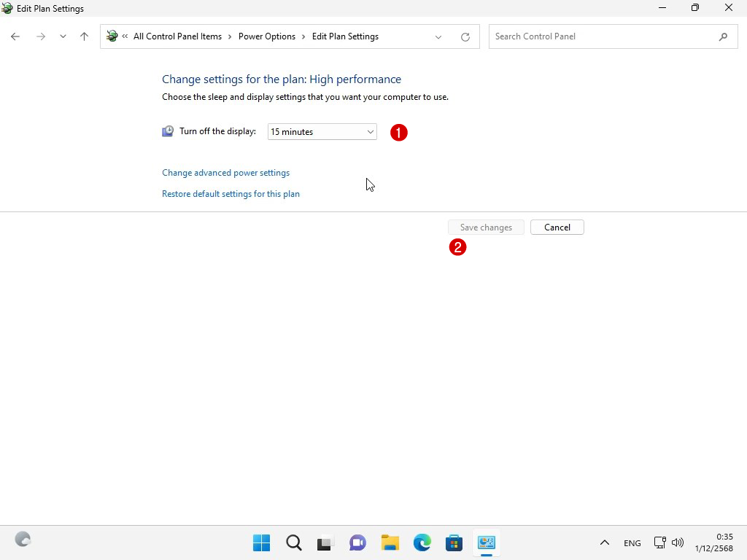
Task: Open the taskbar clock and date
Action: pos(723,542)
